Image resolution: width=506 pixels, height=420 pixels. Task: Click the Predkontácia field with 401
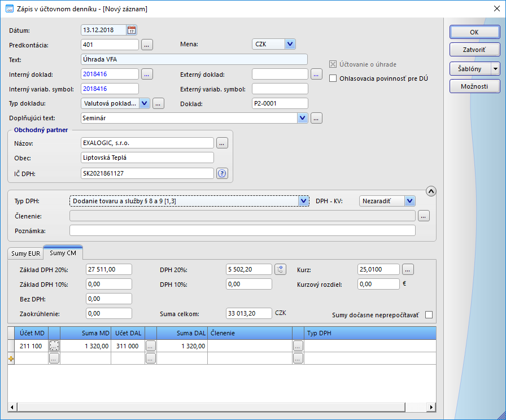[110, 45]
